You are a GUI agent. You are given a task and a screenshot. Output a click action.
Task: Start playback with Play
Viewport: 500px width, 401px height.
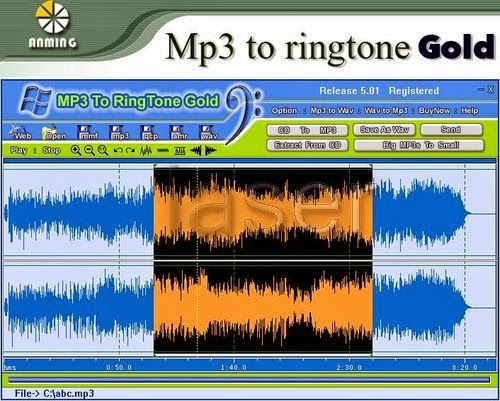click(19, 150)
